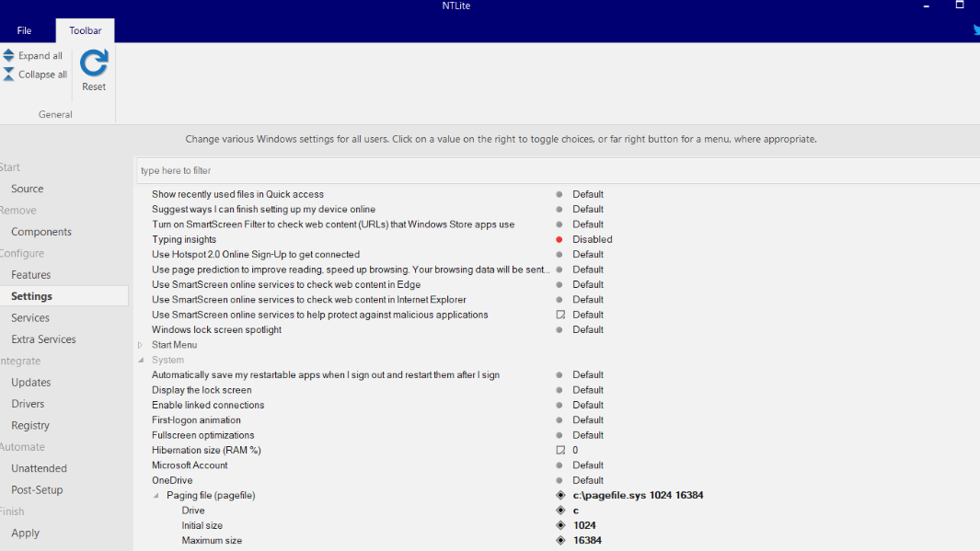Image resolution: width=980 pixels, height=551 pixels.
Task: Open the Updates page in the sidebar
Action: (x=30, y=383)
